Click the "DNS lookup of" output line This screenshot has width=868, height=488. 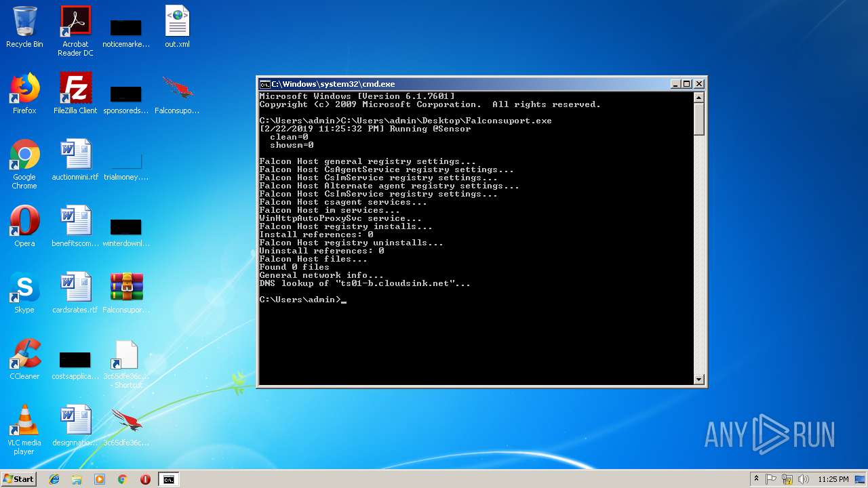tap(365, 283)
